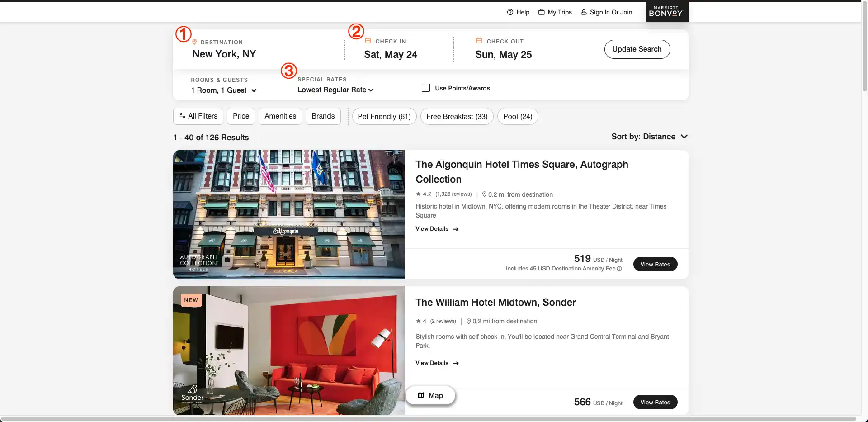Image resolution: width=868 pixels, height=422 pixels.
Task: Open My Trips suitcase icon
Action: coord(541,12)
